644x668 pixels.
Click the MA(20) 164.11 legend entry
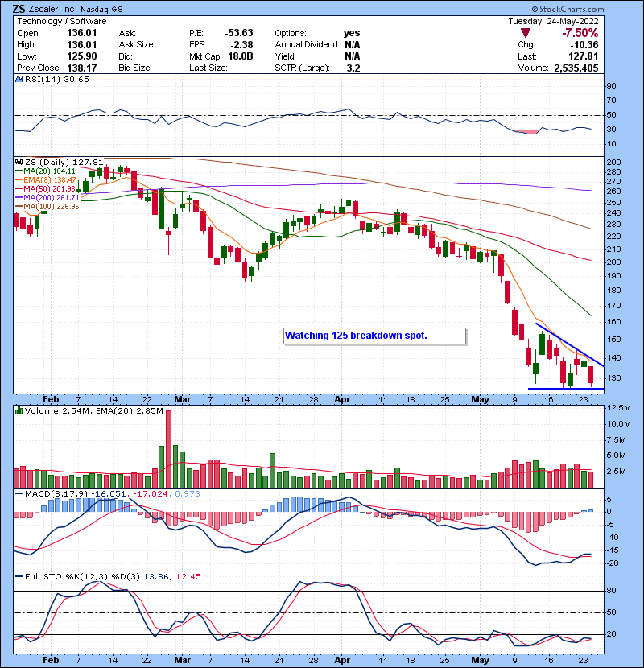(45, 171)
